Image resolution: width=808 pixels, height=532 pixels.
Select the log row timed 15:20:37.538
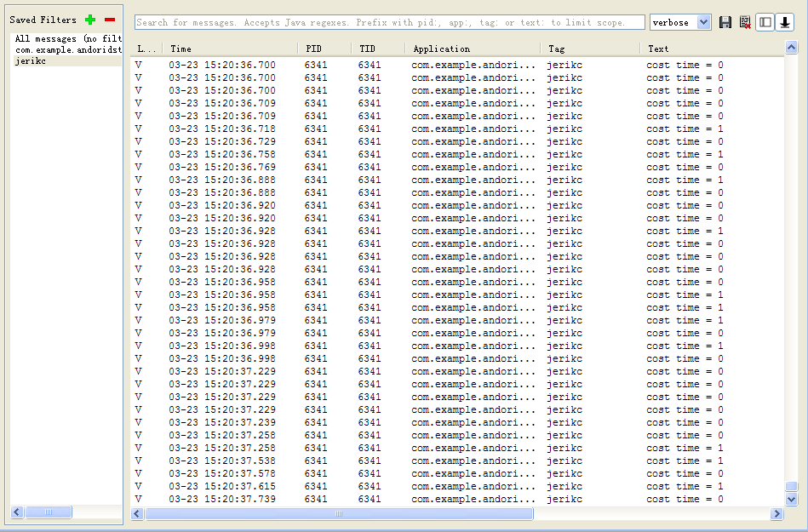[457, 460]
